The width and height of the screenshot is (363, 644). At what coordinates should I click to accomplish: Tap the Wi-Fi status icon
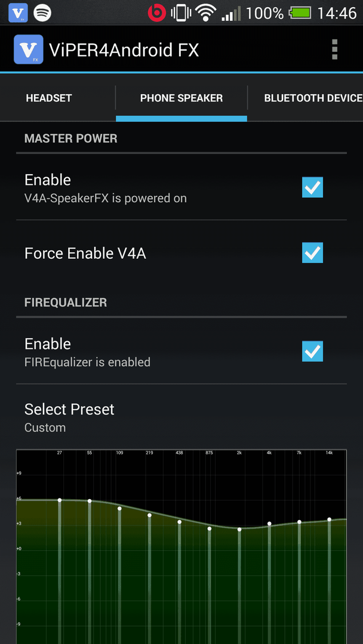click(x=206, y=14)
